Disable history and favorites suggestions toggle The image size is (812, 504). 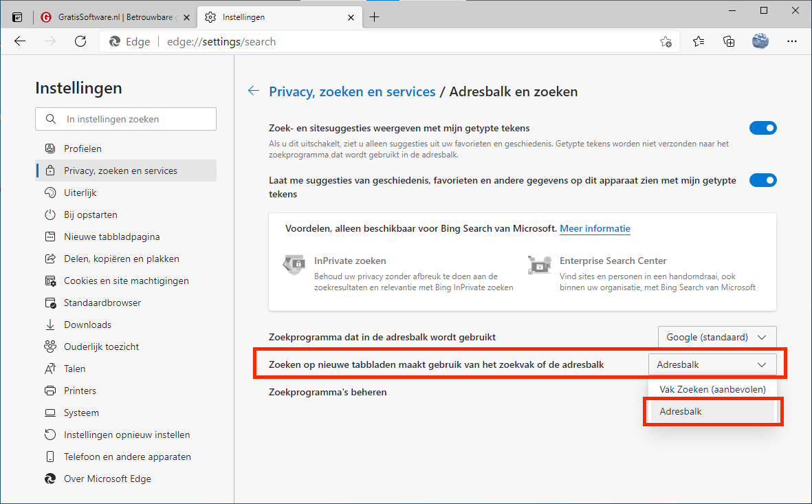[x=762, y=180]
